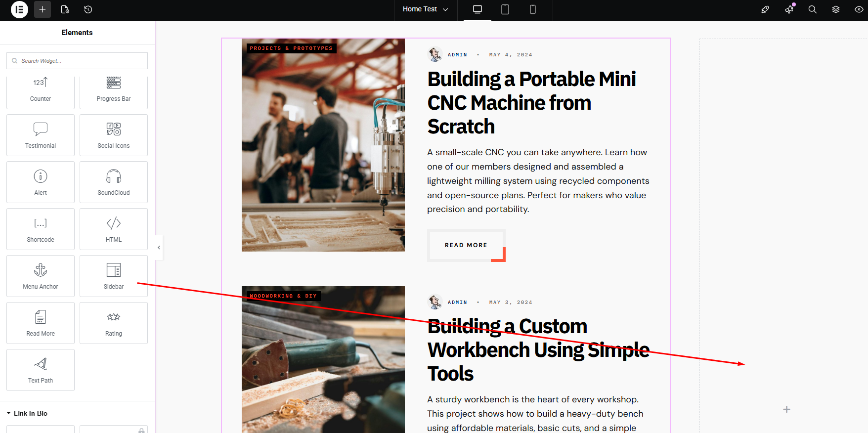Switch to tablet responsive view
This screenshot has height=433, width=868.
505,9
